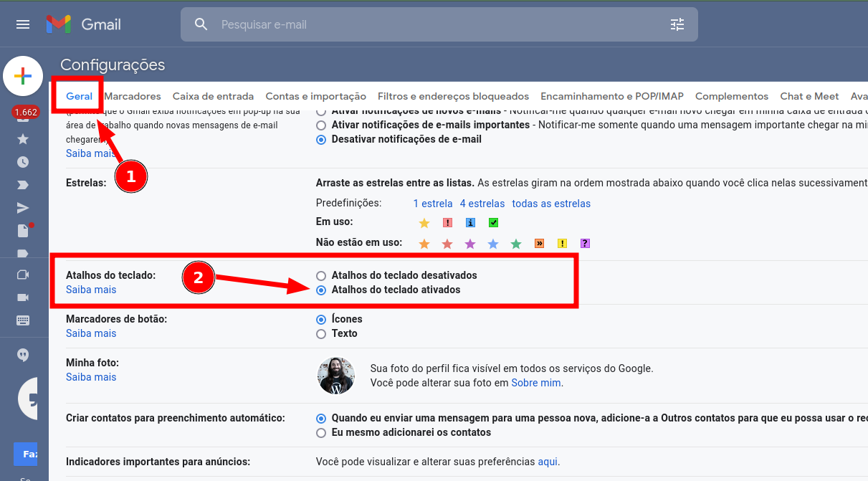Pick the red star not in use
This screenshot has height=481, width=868.
pyautogui.click(x=447, y=244)
